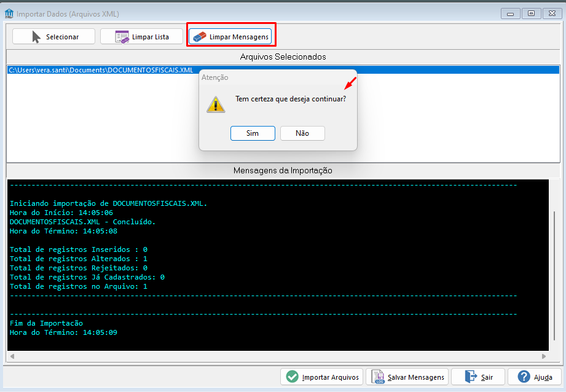Screen dimensions: 566x392
Task: Open Ajuda button label
Action: point(543,377)
